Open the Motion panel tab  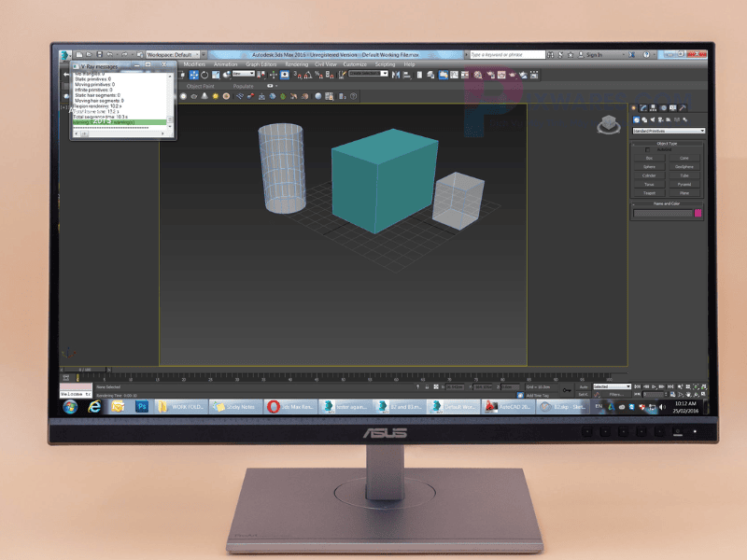click(663, 108)
